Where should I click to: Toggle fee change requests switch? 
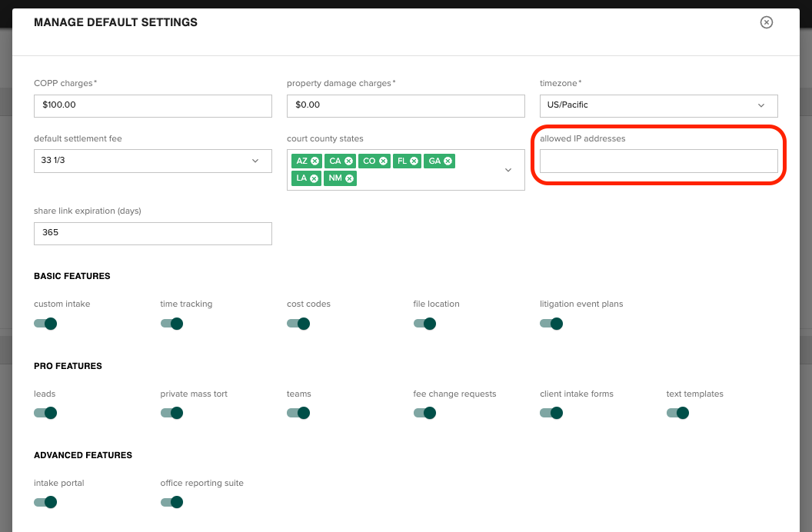click(424, 413)
